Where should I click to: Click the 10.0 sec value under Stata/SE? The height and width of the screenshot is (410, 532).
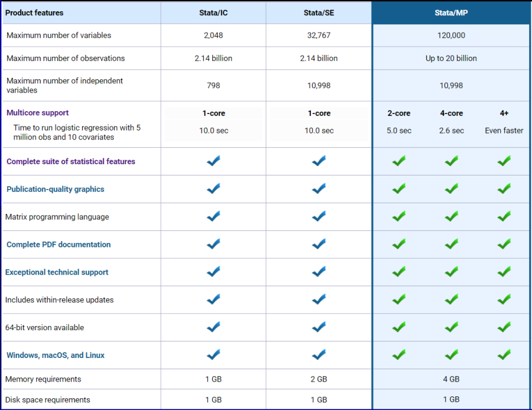319,131
